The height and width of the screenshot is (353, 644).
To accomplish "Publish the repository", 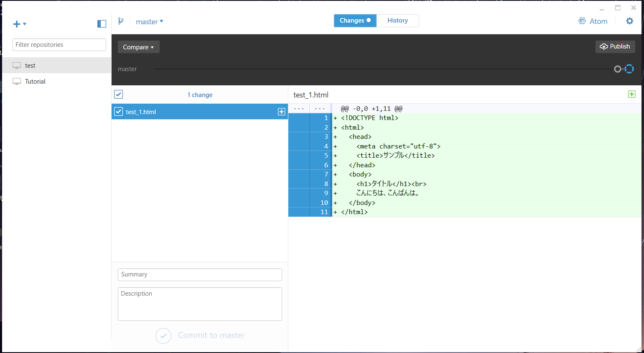I will (x=615, y=46).
